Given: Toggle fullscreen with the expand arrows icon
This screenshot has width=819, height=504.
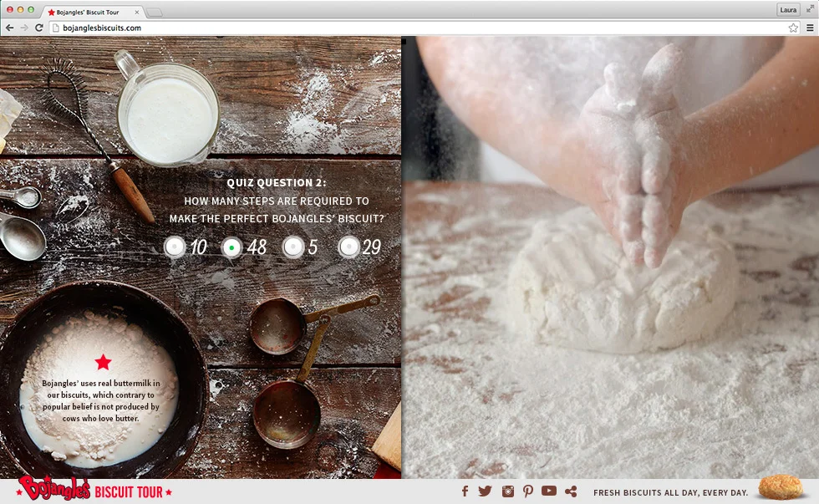Looking at the screenshot, I should click(810, 9).
